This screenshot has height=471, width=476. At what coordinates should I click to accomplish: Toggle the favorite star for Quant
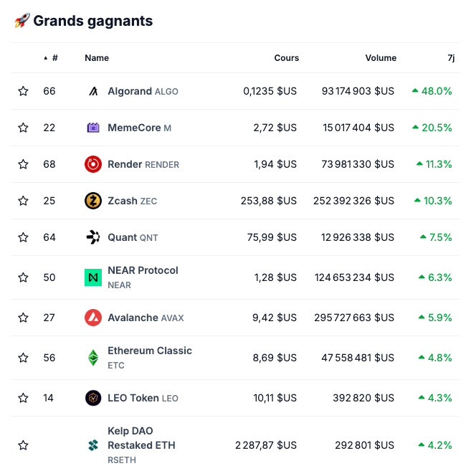click(23, 237)
